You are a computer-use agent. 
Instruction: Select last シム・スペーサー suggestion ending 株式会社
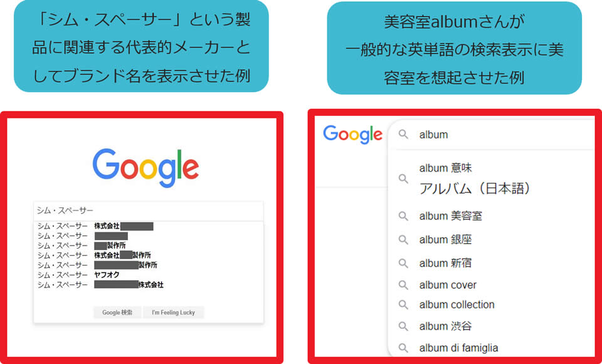pos(100,284)
